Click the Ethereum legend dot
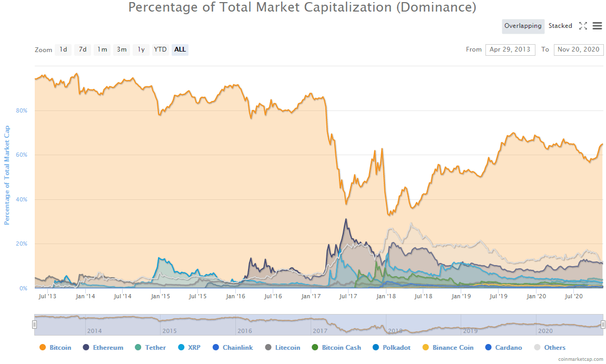 85,347
